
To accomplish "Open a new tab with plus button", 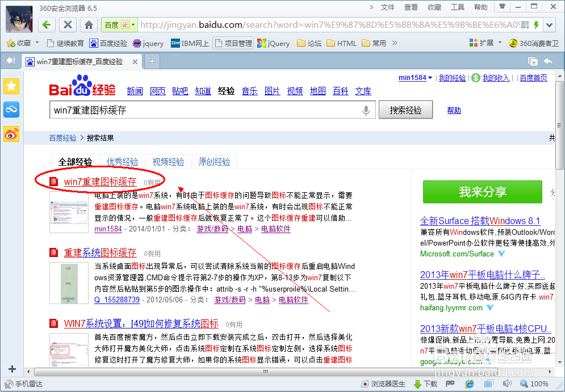I will 152,62.
